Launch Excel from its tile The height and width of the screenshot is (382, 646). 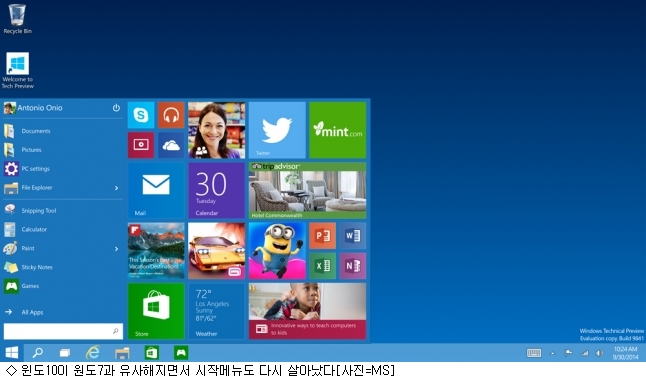click(322, 266)
